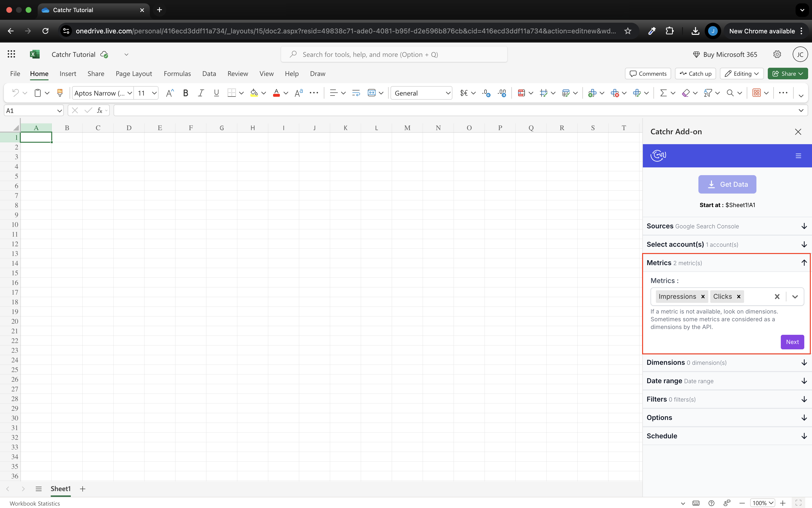Click the Undo icon
Image resolution: width=812 pixels, height=508 pixels.
tap(15, 93)
